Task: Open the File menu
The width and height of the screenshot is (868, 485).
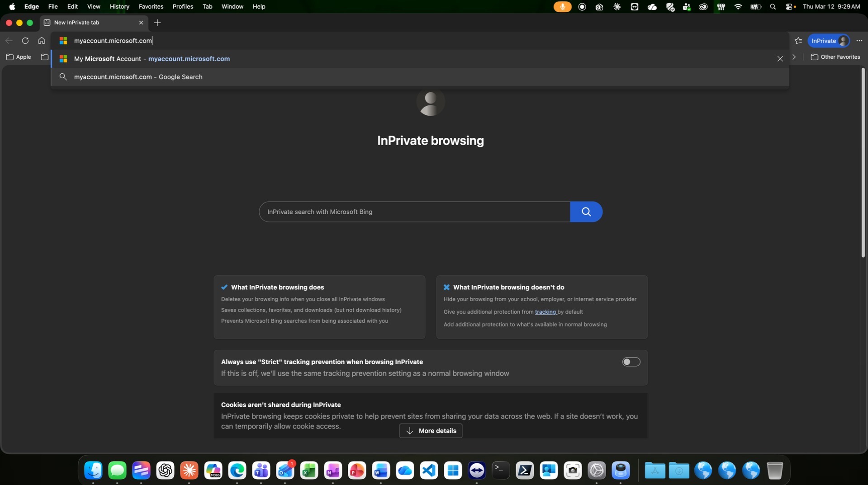Action: click(53, 7)
